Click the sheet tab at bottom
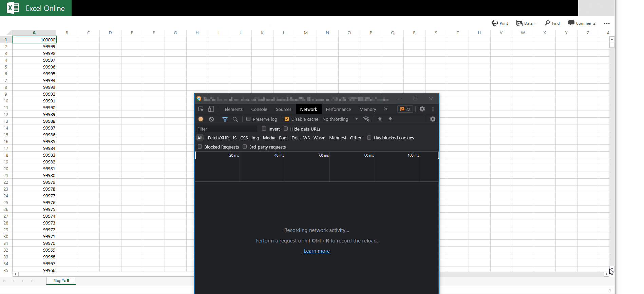This screenshot has height=294, width=644. [61, 281]
